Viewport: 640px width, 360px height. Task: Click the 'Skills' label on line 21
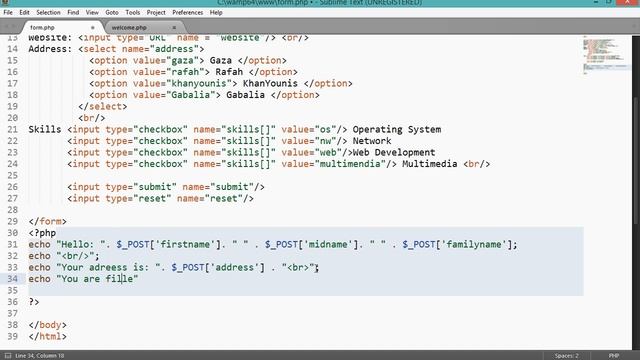tap(45, 129)
